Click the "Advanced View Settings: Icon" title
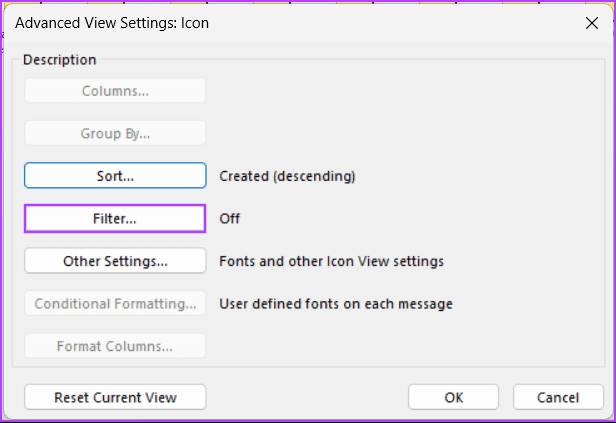The height and width of the screenshot is (423, 616). (112, 21)
